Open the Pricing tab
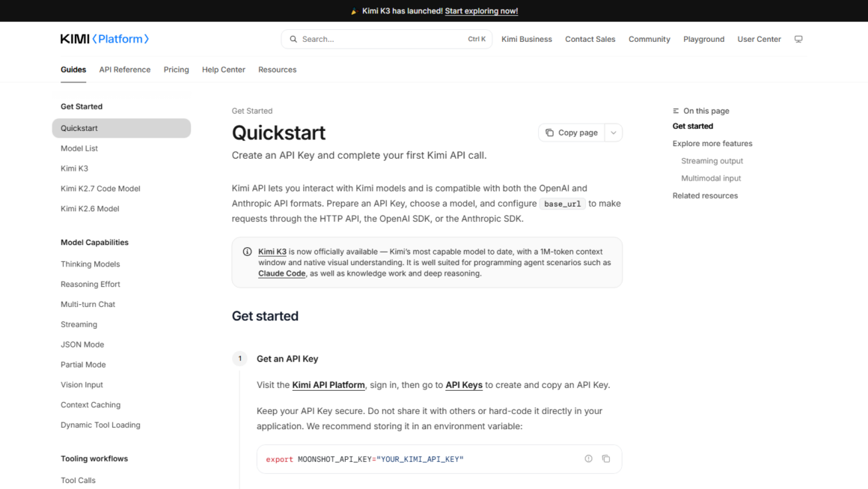Viewport: 868px width, 489px height. (176, 70)
